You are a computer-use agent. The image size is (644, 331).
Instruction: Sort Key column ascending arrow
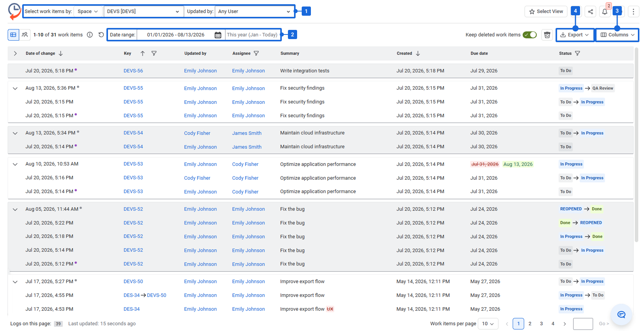(142, 54)
